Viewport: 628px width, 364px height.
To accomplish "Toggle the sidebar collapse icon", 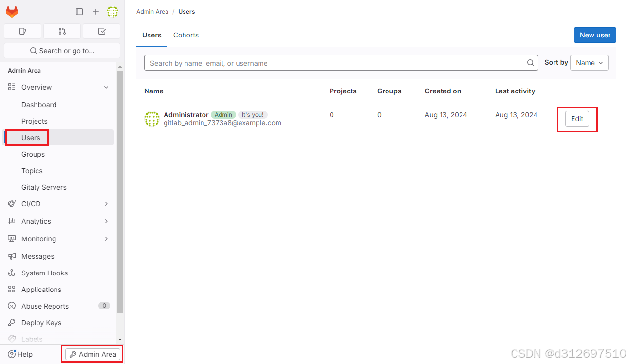I will tap(79, 12).
